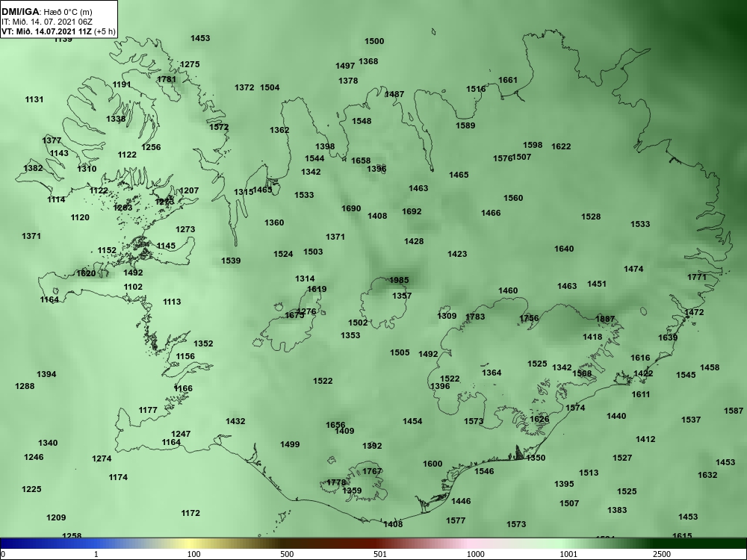Click the map value 1756
This screenshot has width=747, height=560.
click(529, 318)
